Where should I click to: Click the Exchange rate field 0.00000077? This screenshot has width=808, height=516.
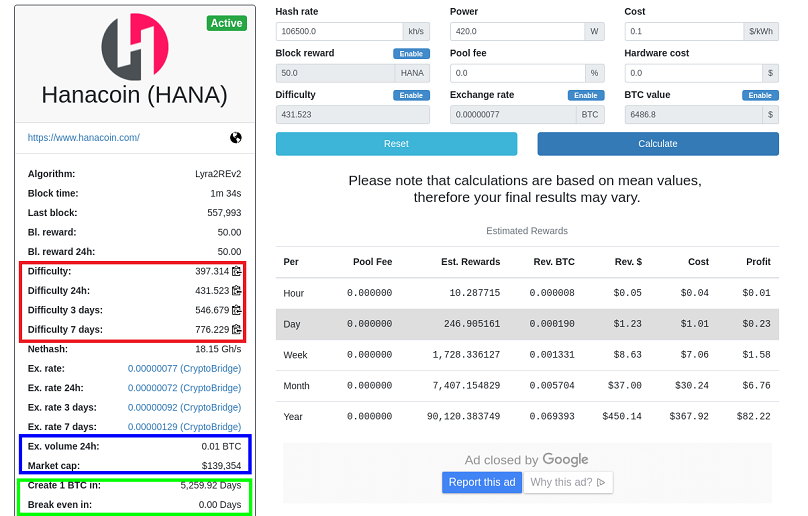coord(513,114)
